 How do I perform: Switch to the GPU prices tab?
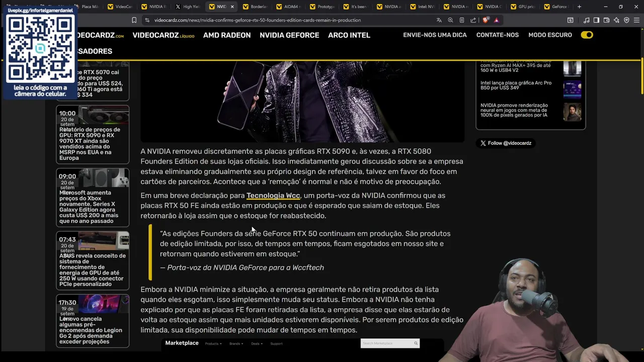point(524,7)
